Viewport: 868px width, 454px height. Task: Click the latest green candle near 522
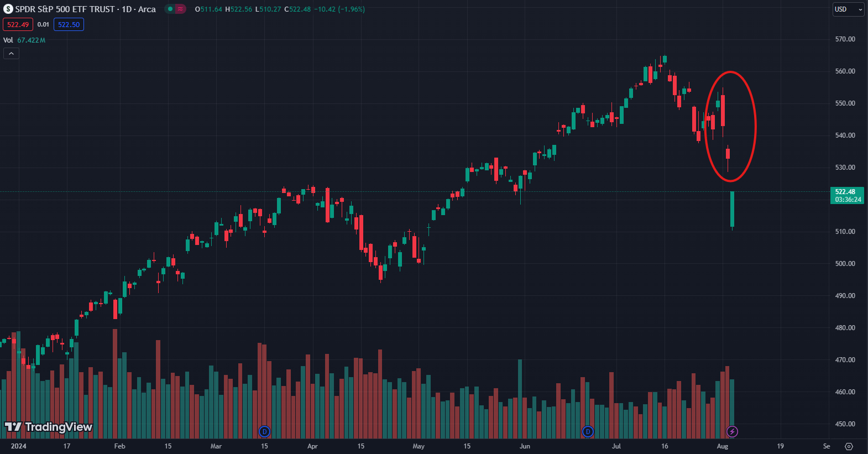[732, 209]
